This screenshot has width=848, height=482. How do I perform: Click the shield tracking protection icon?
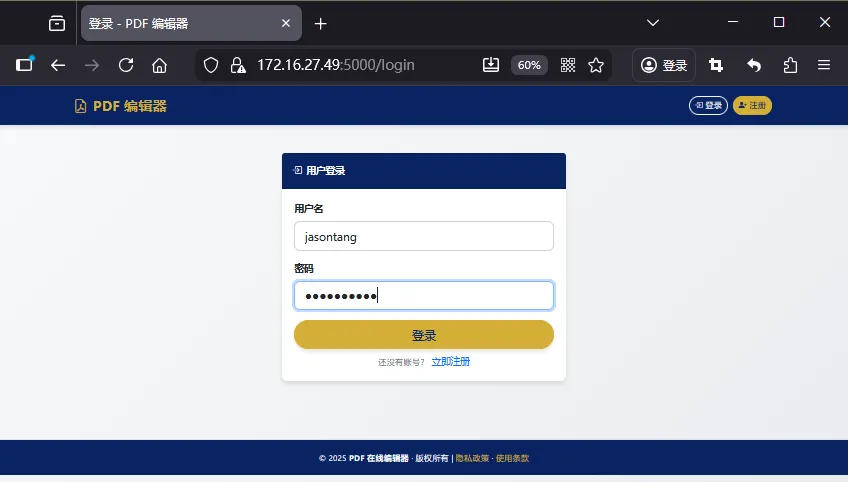211,65
